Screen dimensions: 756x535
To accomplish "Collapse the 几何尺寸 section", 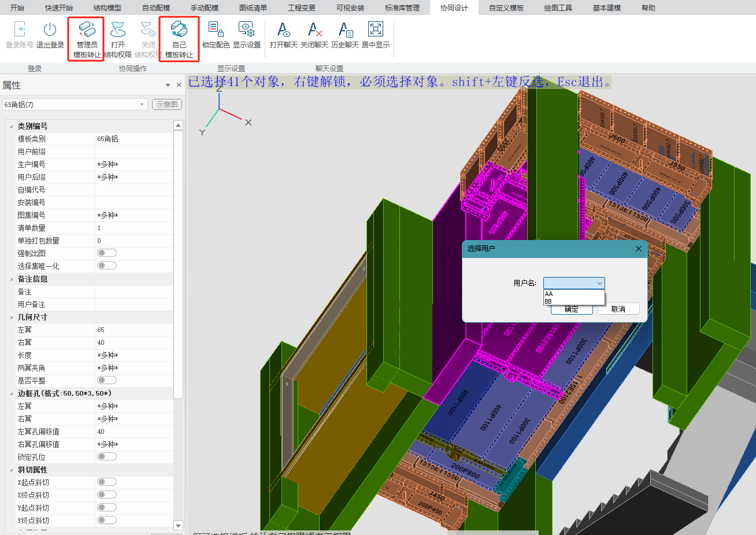I will coord(12,317).
